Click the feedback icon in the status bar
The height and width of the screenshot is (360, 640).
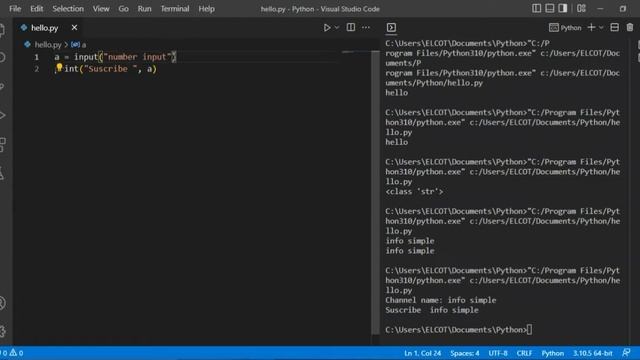click(x=626, y=353)
